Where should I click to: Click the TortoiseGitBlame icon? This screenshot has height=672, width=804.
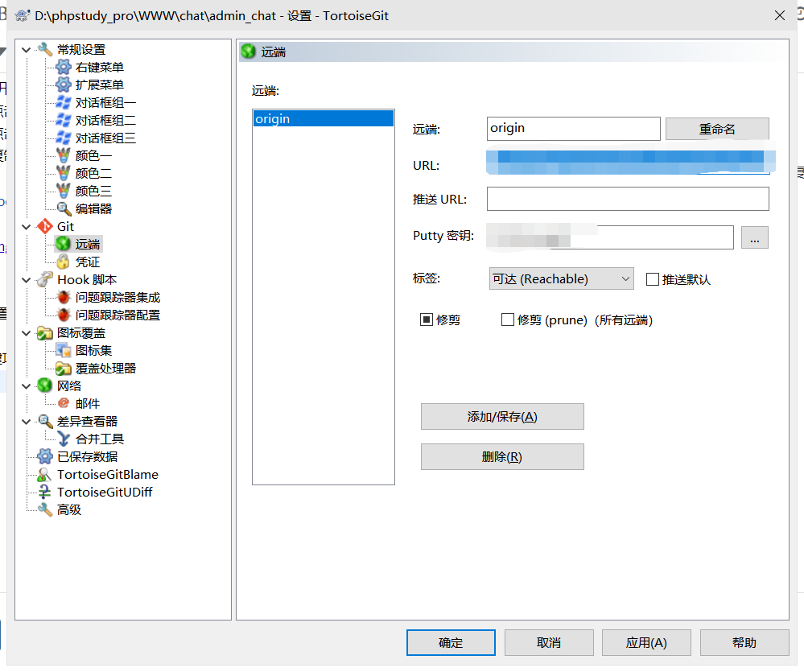pos(45,474)
